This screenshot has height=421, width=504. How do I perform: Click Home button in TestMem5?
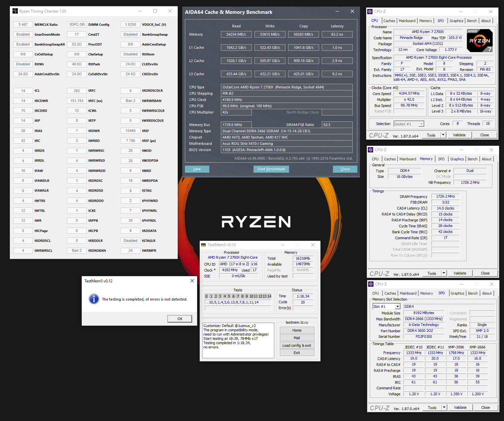297,330
